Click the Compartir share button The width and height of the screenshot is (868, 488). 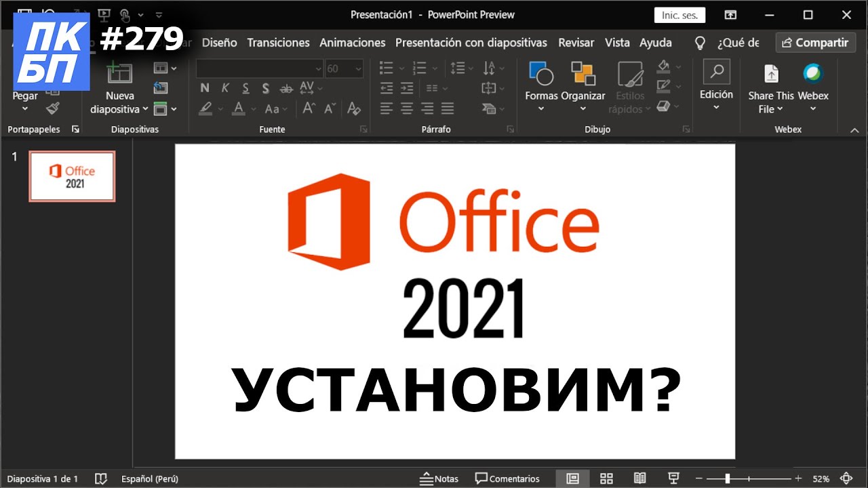pyautogui.click(x=816, y=43)
